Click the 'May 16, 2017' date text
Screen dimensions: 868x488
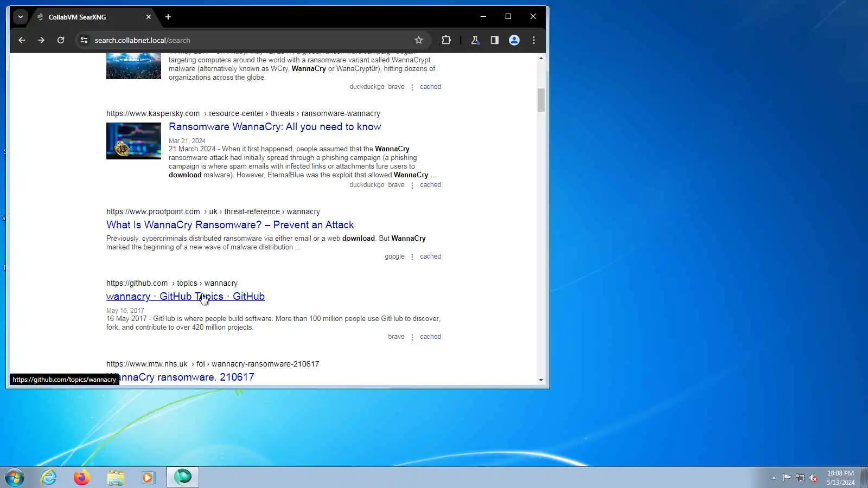125,311
